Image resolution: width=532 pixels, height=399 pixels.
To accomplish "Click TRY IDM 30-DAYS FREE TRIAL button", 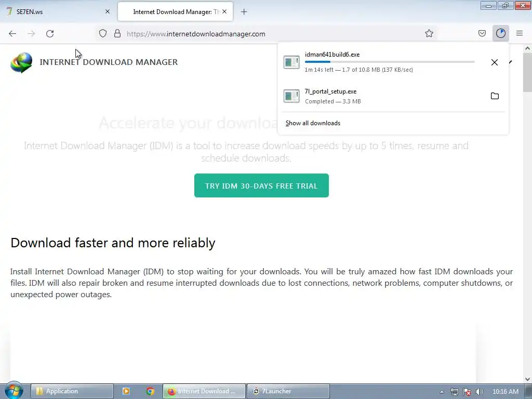I will click(261, 185).
